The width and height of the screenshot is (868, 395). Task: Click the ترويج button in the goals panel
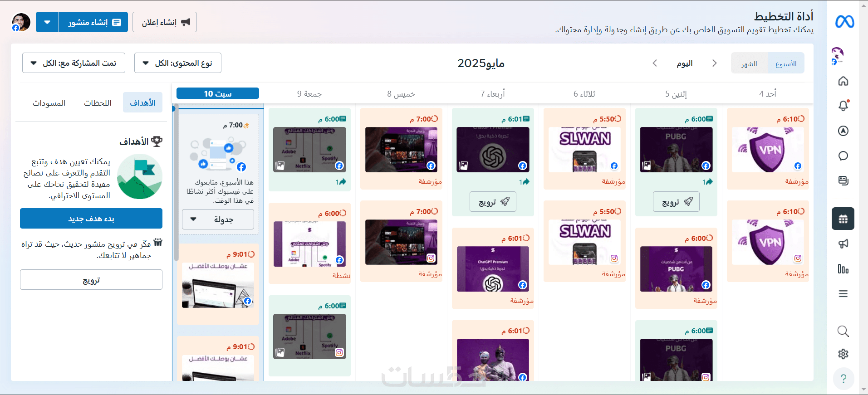(x=91, y=280)
